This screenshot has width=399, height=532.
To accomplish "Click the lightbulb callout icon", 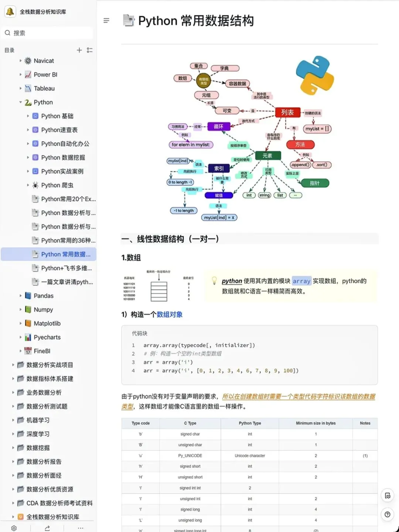I will [214, 281].
